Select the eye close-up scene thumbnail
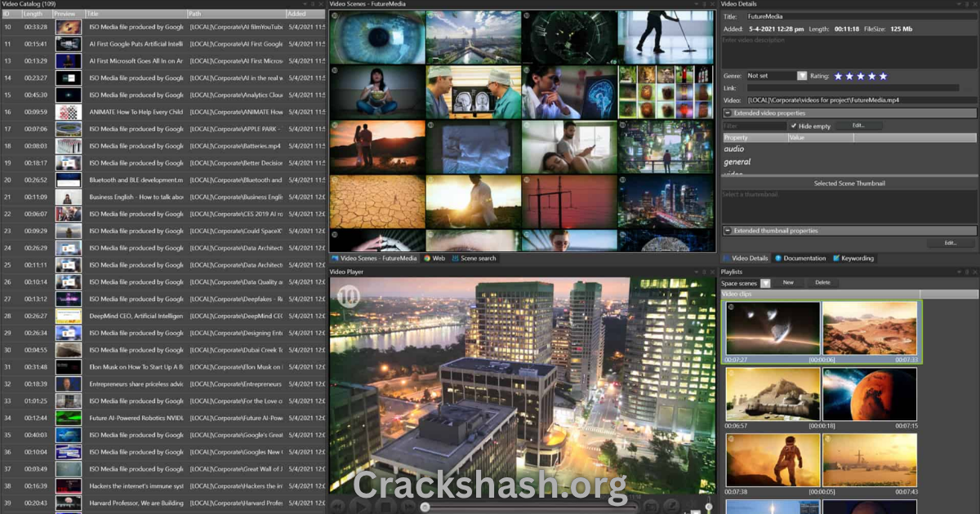Image resolution: width=980 pixels, height=514 pixels. point(376,37)
